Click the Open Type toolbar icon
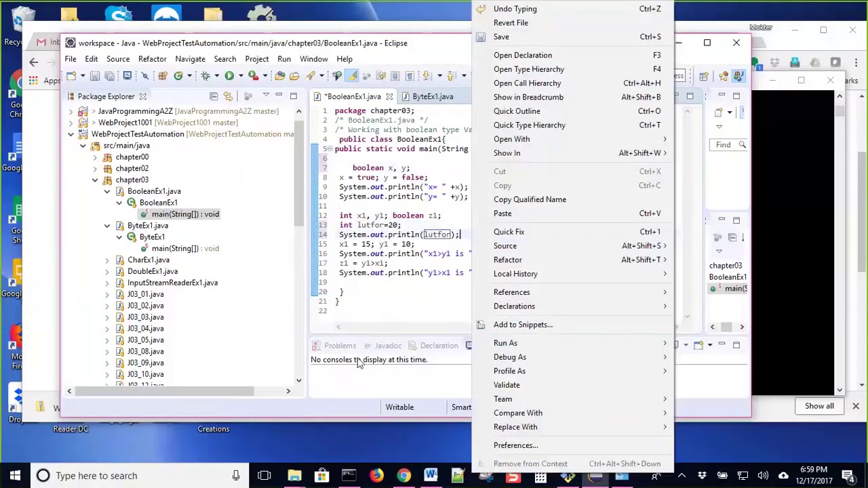The image size is (868, 488). [280, 75]
